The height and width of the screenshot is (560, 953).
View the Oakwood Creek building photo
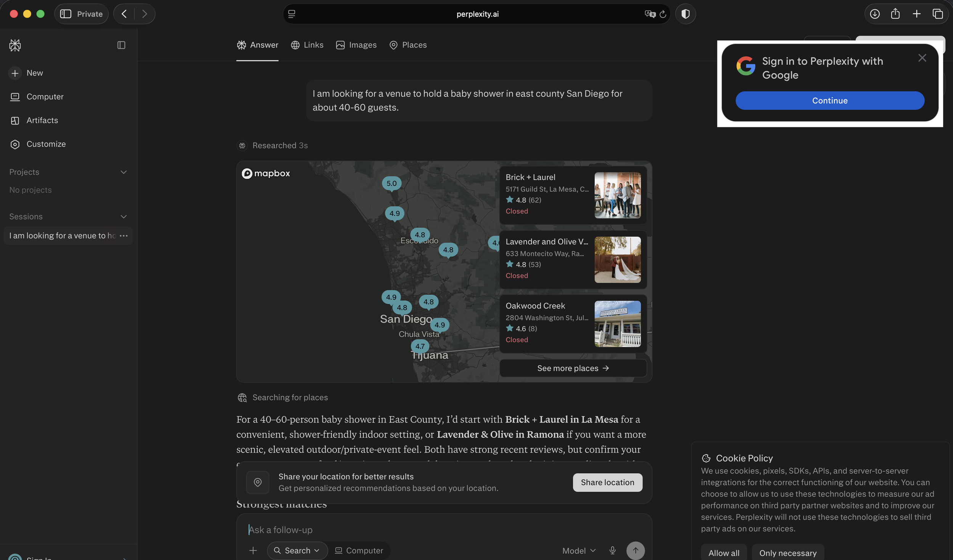617,323
